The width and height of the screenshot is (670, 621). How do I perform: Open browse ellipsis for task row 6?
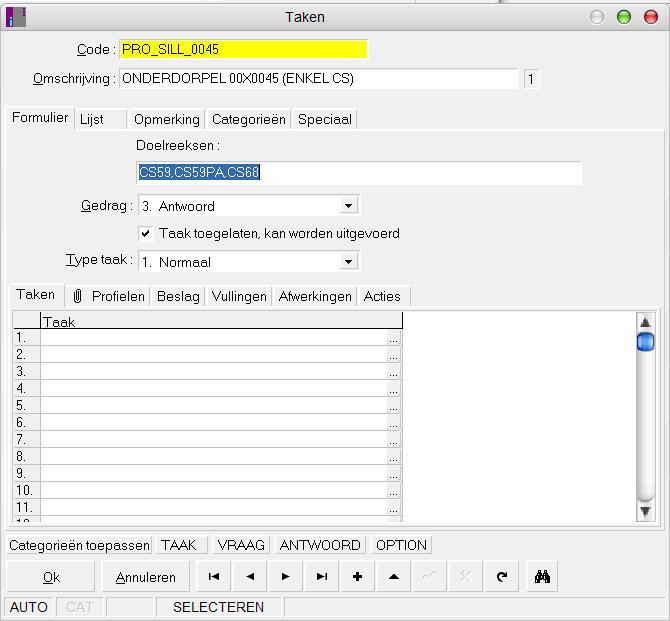click(394, 423)
